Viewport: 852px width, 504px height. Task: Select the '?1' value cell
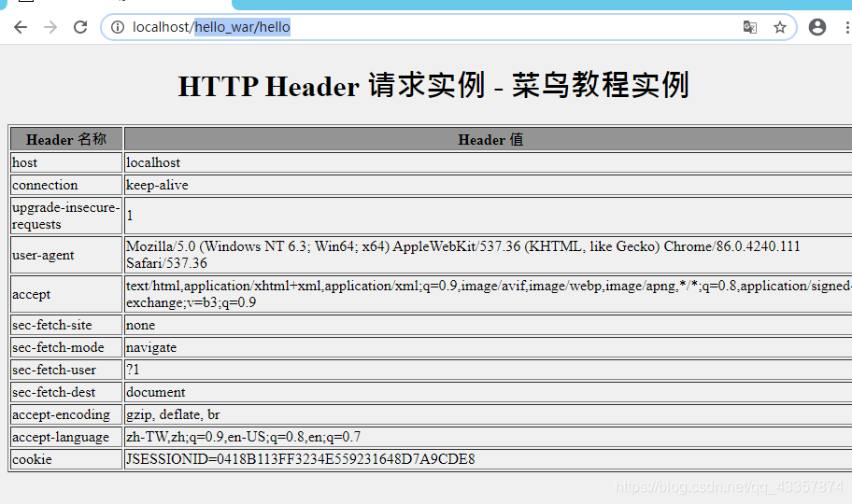(489, 370)
